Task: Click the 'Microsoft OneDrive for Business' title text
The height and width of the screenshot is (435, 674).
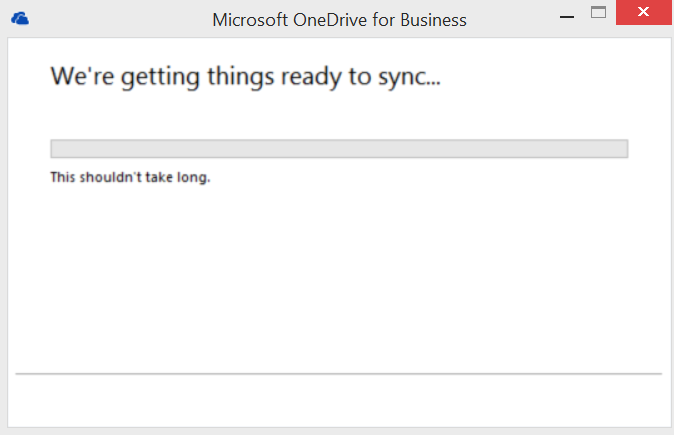Action: coord(339,19)
